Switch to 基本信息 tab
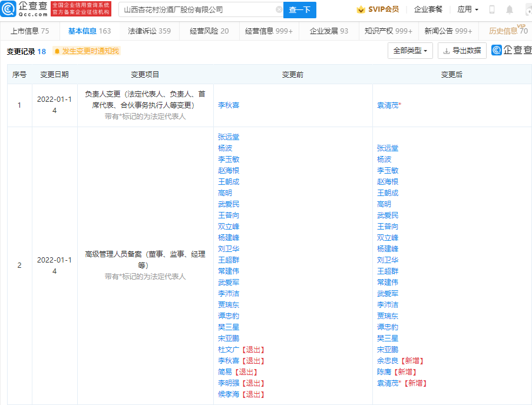The image size is (532, 405). [89, 31]
